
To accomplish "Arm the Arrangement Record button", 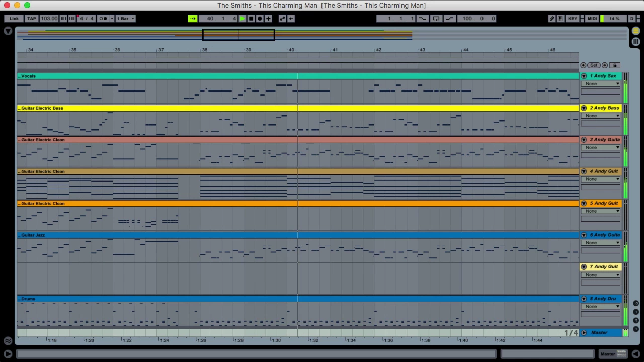I will tap(260, 19).
